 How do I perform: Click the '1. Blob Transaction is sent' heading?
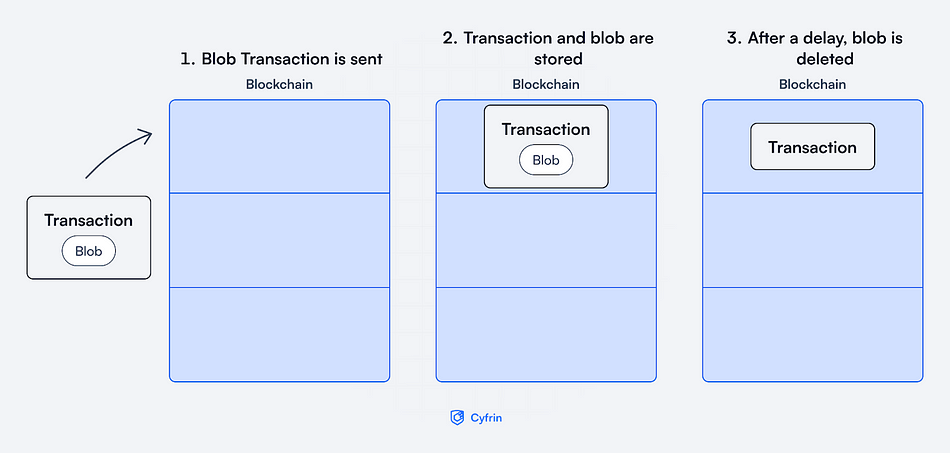click(x=281, y=59)
